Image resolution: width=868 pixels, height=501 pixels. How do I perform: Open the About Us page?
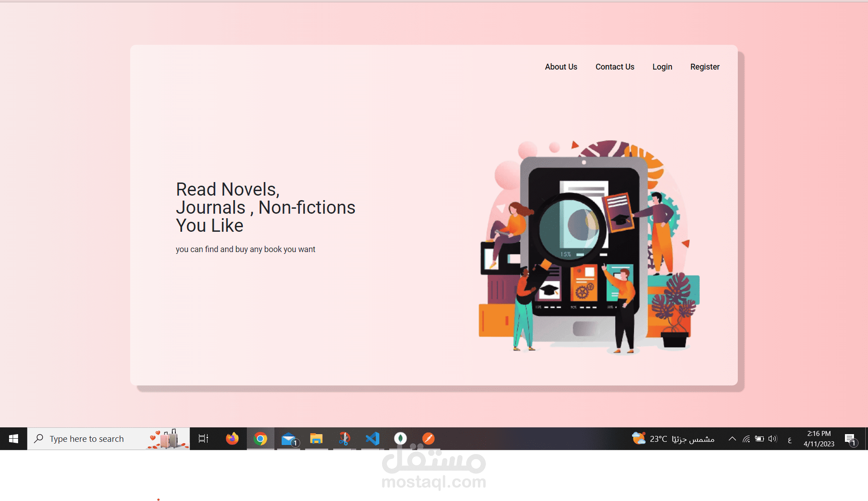point(561,67)
